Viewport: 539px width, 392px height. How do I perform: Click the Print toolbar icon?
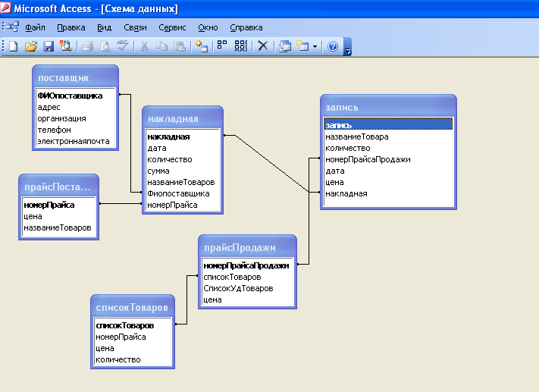point(88,46)
